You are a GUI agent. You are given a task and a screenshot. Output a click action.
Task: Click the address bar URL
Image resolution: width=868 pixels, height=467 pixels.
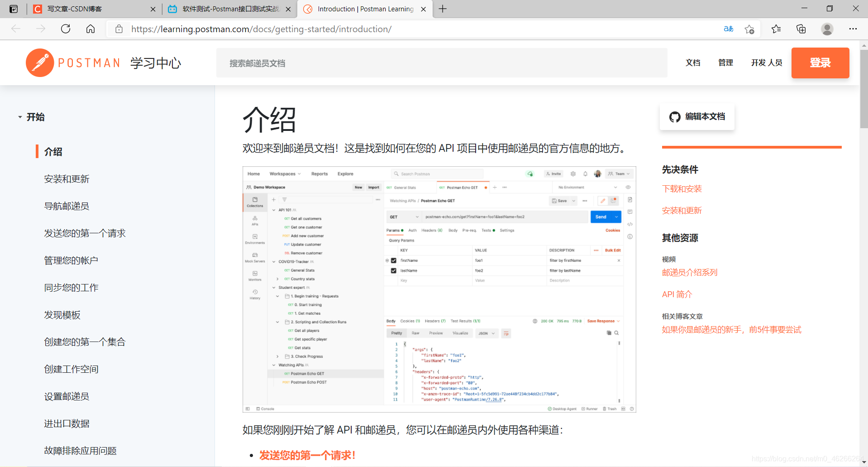tap(261, 29)
